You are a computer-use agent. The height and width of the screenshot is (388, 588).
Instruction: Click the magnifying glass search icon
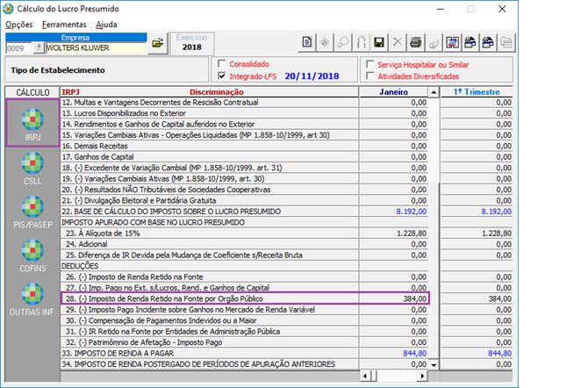[343, 42]
